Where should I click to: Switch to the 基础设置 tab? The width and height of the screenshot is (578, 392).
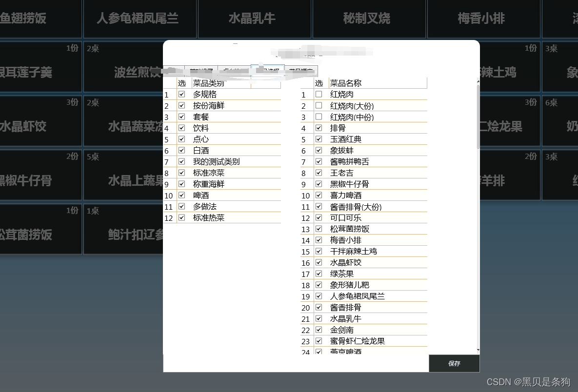coord(200,71)
